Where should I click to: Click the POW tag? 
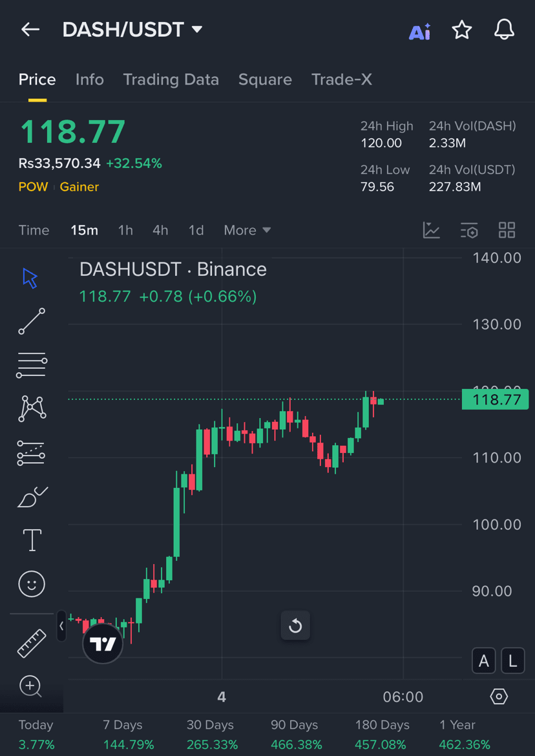[x=33, y=187]
